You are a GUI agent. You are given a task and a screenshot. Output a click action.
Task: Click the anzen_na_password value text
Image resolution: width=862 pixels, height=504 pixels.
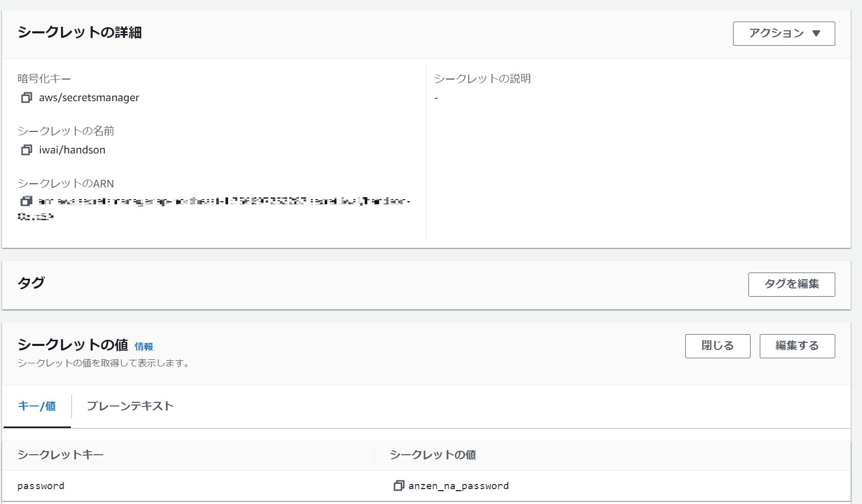click(x=459, y=486)
